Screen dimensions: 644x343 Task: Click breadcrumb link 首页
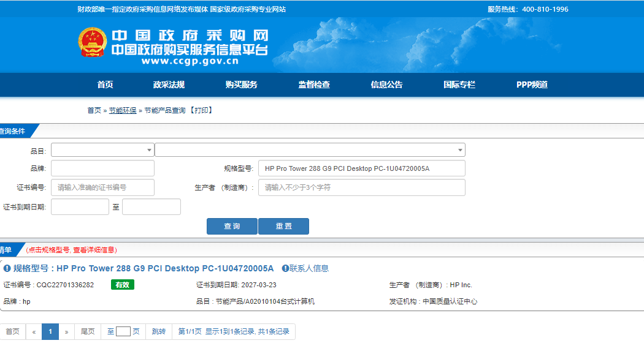click(94, 110)
